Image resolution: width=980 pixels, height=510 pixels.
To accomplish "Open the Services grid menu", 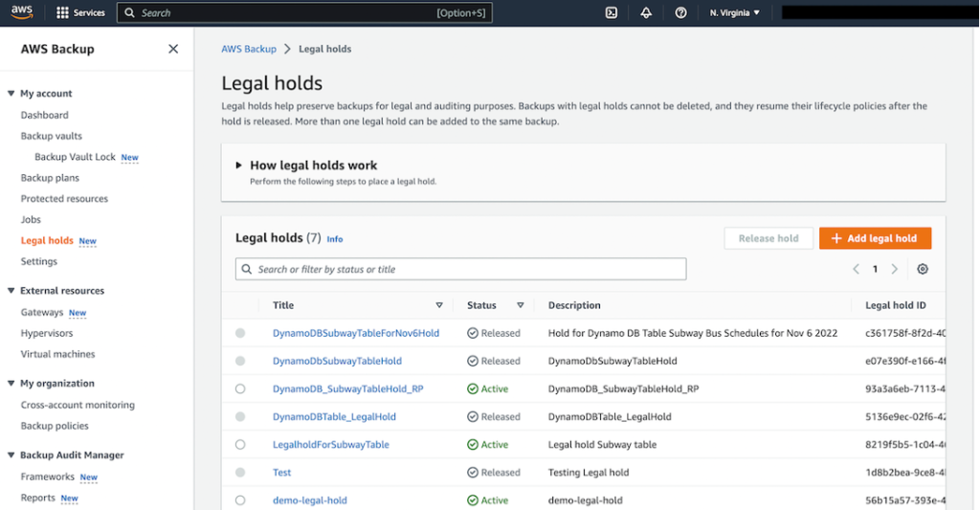I will coord(80,12).
